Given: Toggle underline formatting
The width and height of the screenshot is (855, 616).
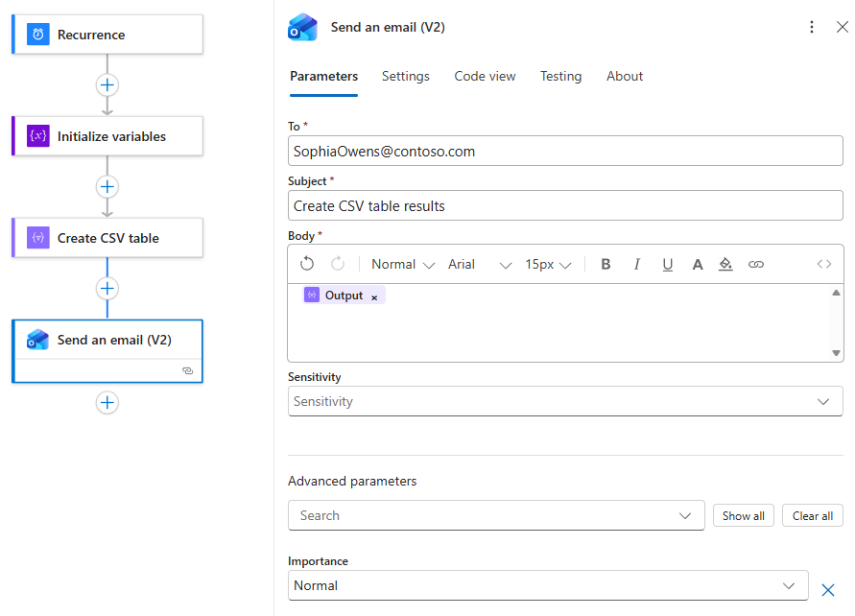Looking at the screenshot, I should pos(668,265).
